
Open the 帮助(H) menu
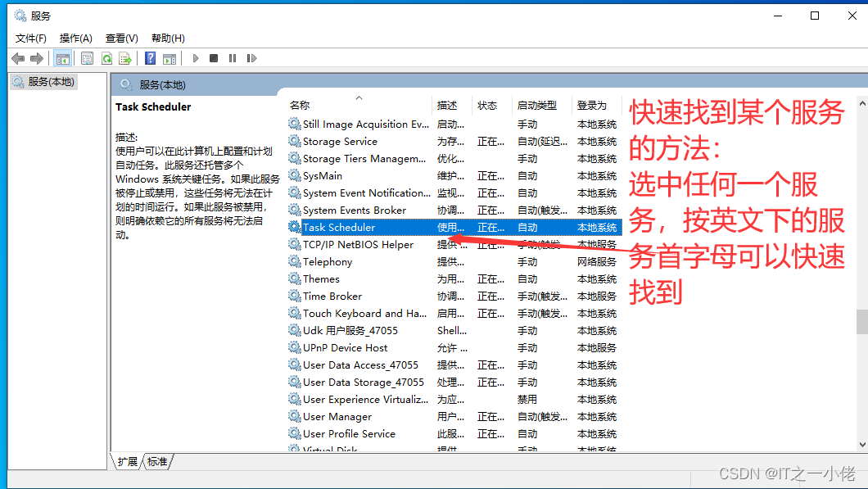[169, 38]
